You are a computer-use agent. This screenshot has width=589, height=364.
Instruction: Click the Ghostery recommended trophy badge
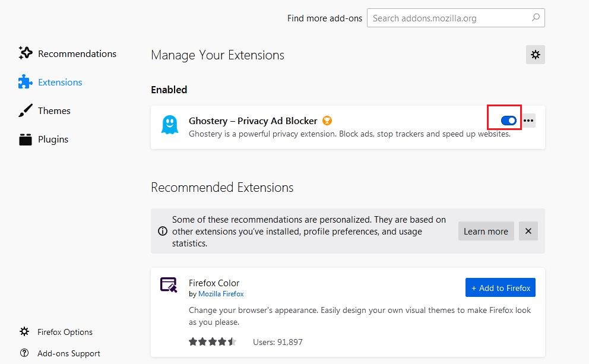point(327,121)
